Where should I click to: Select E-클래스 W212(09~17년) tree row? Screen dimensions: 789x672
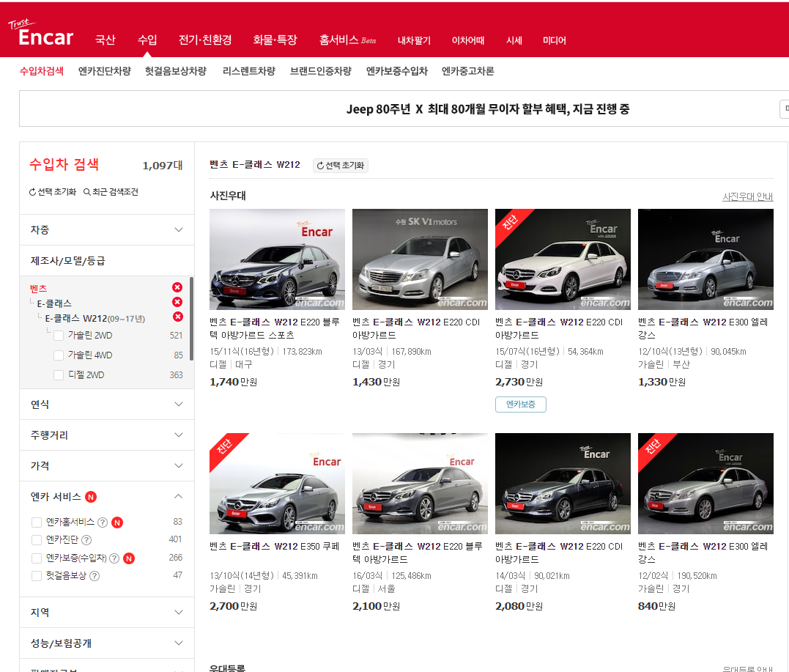pos(95,319)
